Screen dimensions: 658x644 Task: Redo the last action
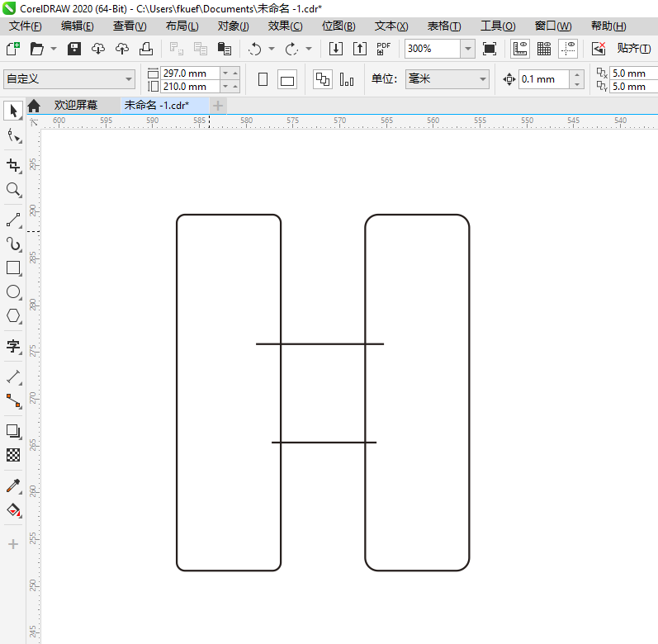291,49
